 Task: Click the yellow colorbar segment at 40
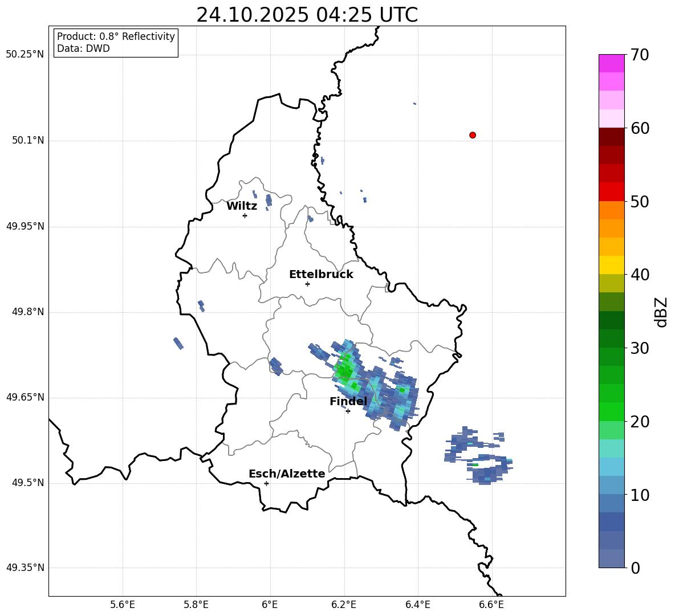click(x=611, y=265)
